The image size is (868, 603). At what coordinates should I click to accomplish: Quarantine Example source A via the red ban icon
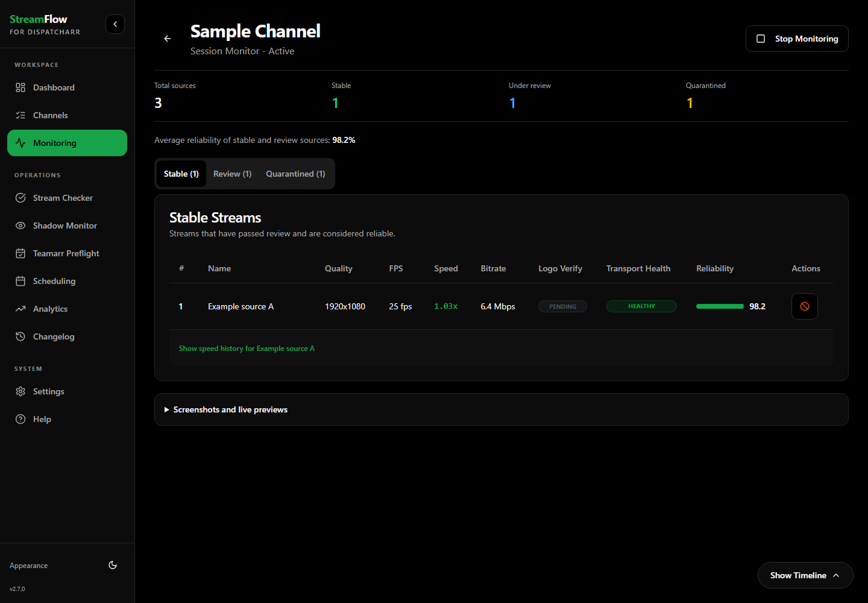(805, 306)
